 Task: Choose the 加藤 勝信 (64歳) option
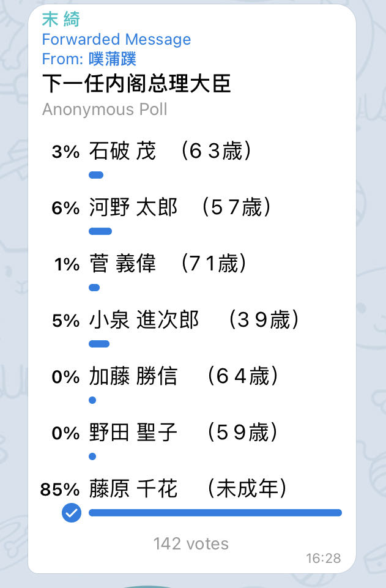coord(184,376)
